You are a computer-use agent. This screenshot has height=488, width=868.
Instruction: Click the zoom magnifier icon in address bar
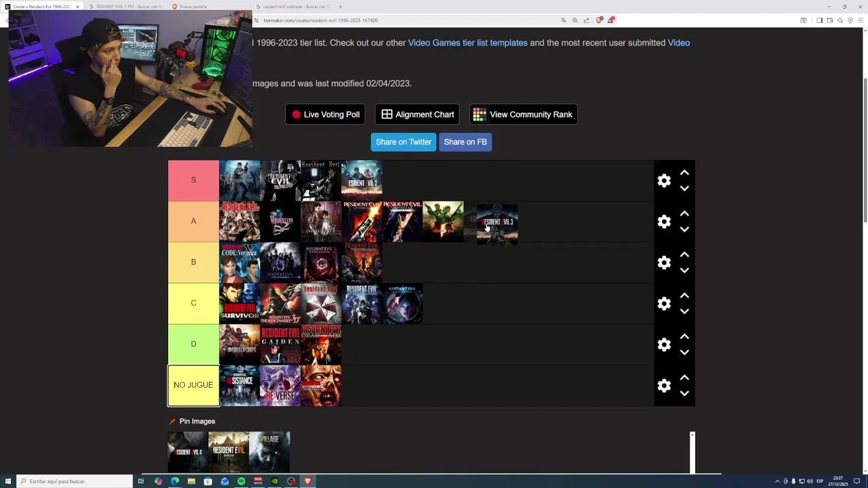[x=575, y=20]
